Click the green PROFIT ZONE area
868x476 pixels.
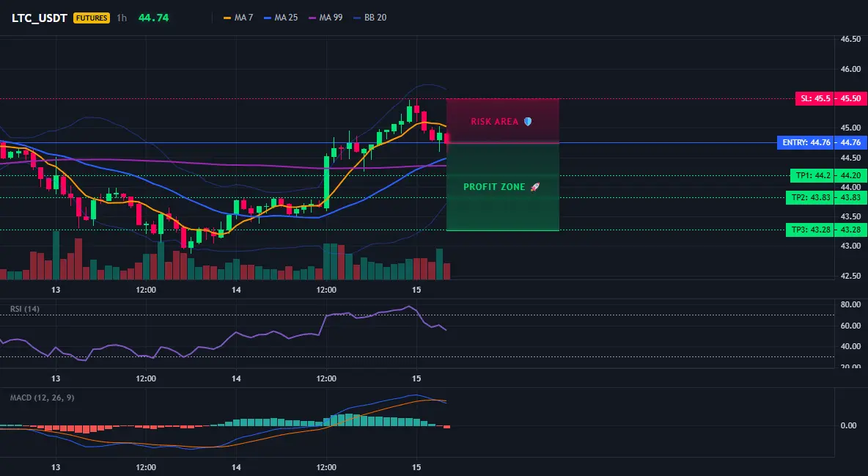coord(503,187)
